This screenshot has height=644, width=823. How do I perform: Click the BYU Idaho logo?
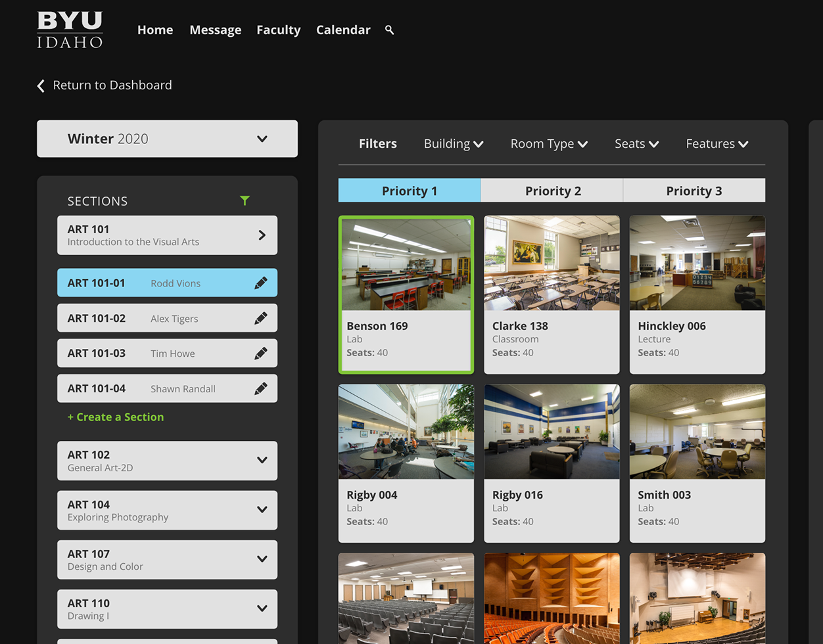(70, 30)
